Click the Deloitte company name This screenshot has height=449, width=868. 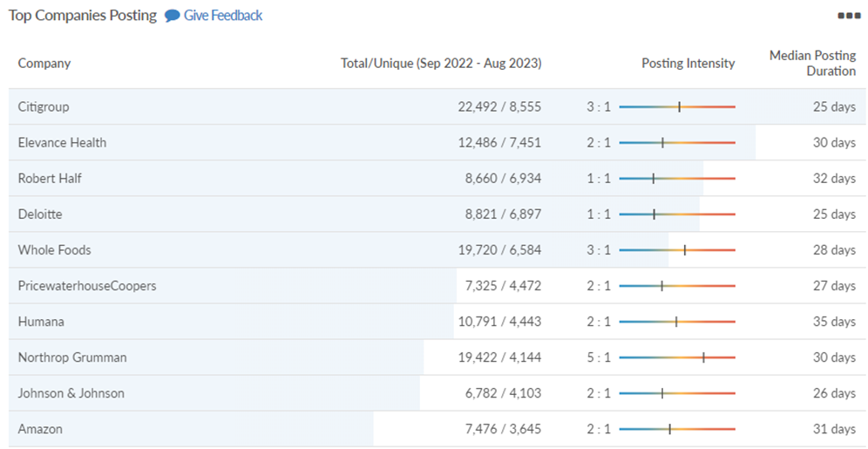(x=40, y=214)
